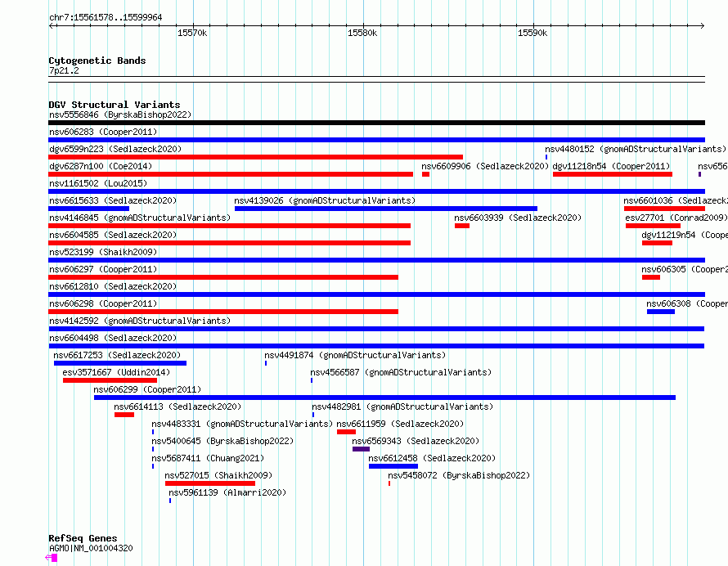Click the nsv606308 blue bar
This screenshot has width=728, height=566.
click(x=661, y=312)
